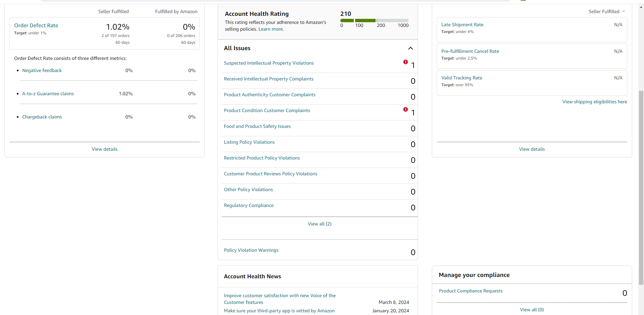Screen dimensions: 644x315
Task: Open Received Intellectual Property Complaints
Action: pyautogui.click(x=269, y=79)
